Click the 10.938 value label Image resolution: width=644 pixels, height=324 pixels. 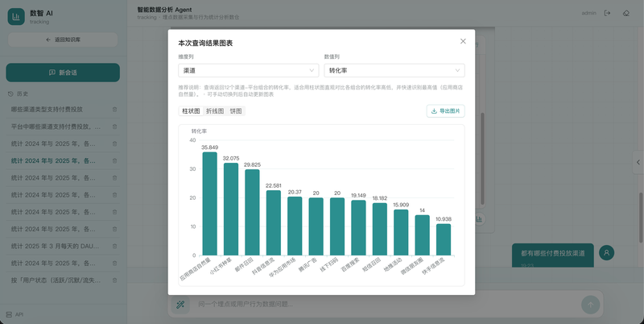pos(444,219)
